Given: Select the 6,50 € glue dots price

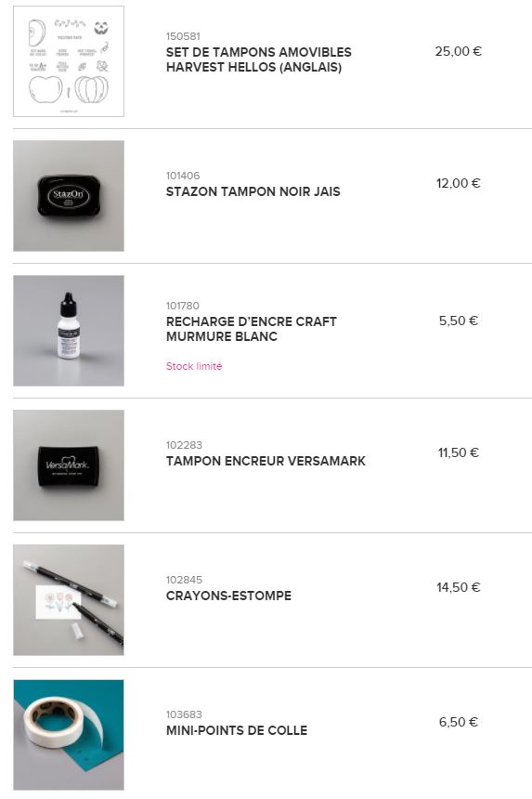Looking at the screenshot, I should (458, 722).
